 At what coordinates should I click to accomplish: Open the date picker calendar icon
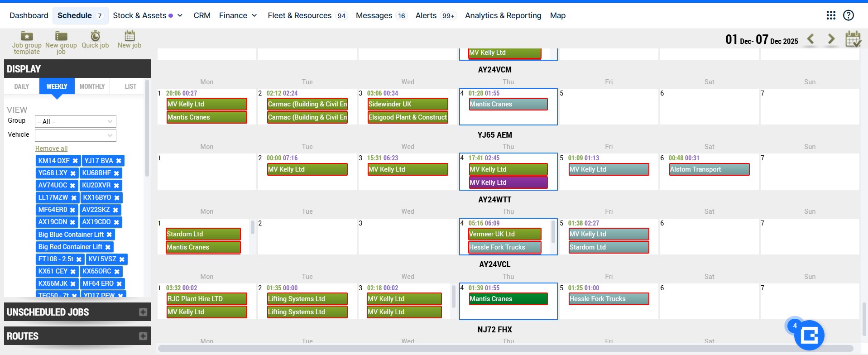tap(853, 39)
